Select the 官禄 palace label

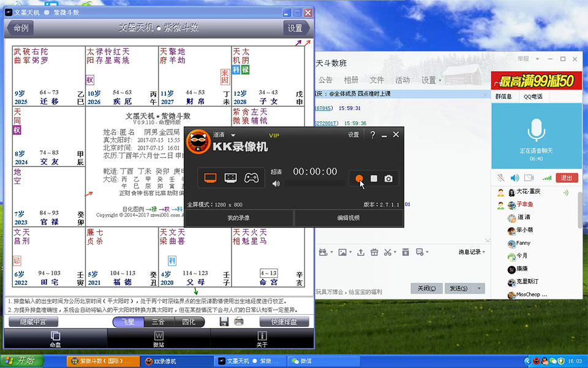point(49,222)
